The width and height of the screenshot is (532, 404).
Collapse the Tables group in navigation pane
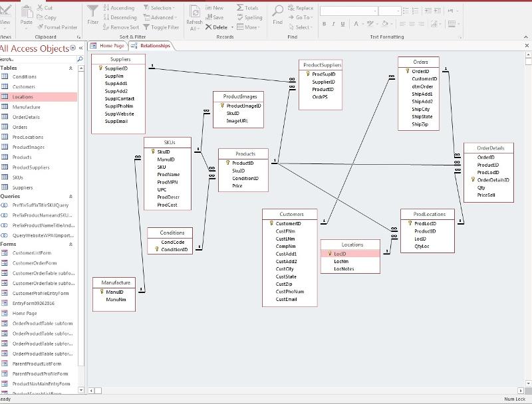pyautogui.click(x=70, y=68)
